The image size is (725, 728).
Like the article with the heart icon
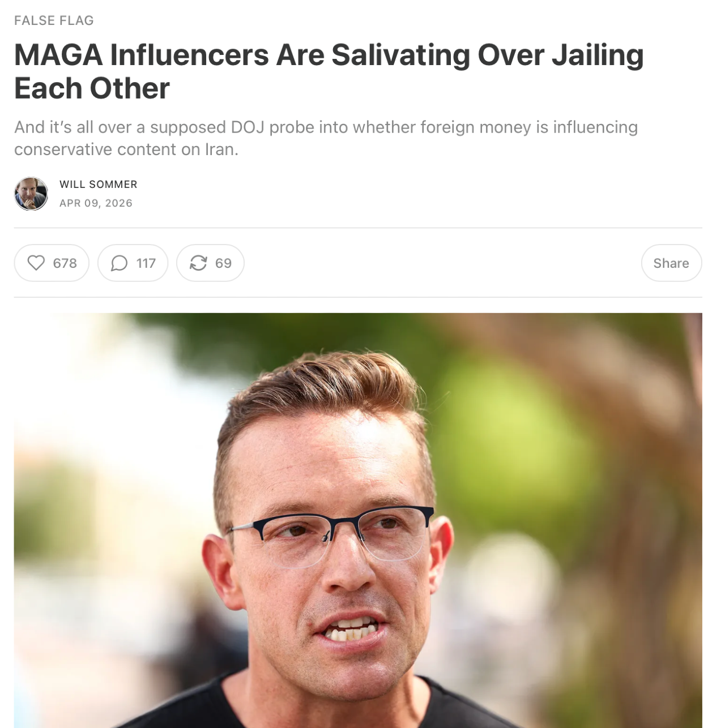click(36, 263)
